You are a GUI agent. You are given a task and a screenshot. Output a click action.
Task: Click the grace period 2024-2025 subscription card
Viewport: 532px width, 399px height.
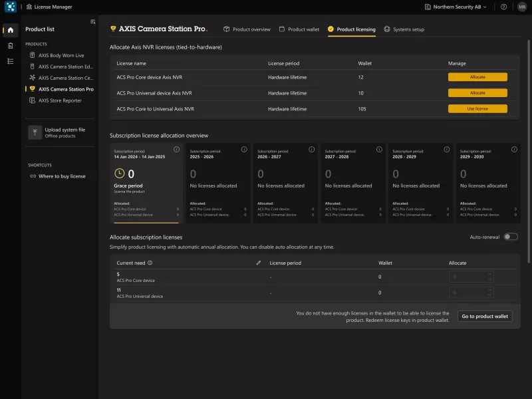146,183
